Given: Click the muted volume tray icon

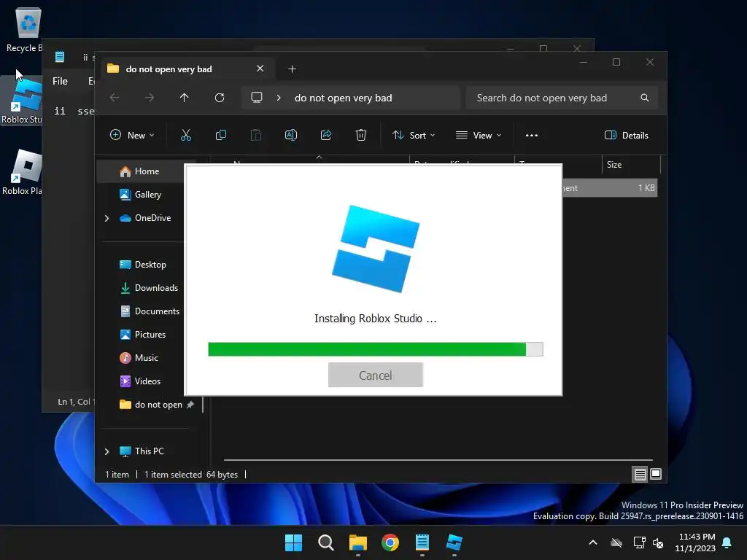Looking at the screenshot, I should (x=659, y=542).
